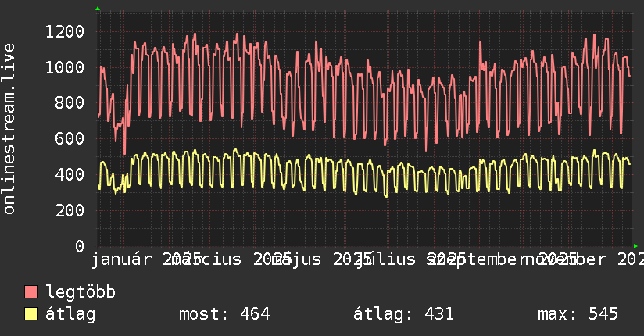The height and width of the screenshot is (336, 644).
Task: Click the vertical 'onlinestream.live' axis title
Action: tap(9, 129)
